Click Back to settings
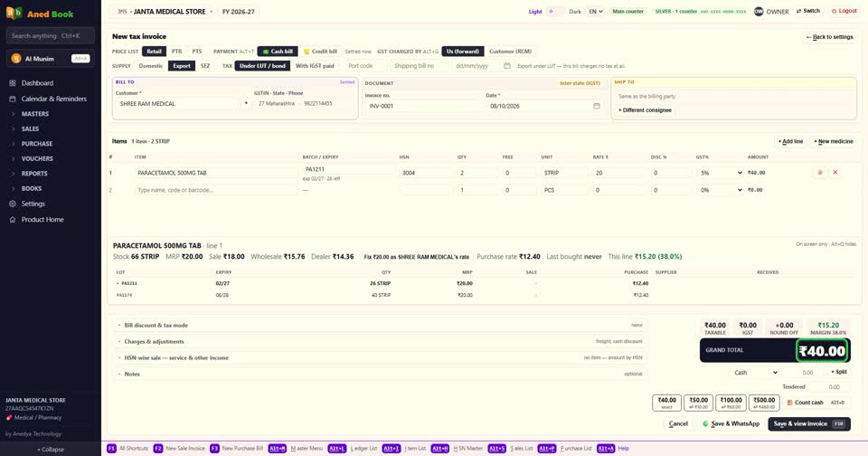This screenshot has height=456, width=868. click(x=829, y=37)
